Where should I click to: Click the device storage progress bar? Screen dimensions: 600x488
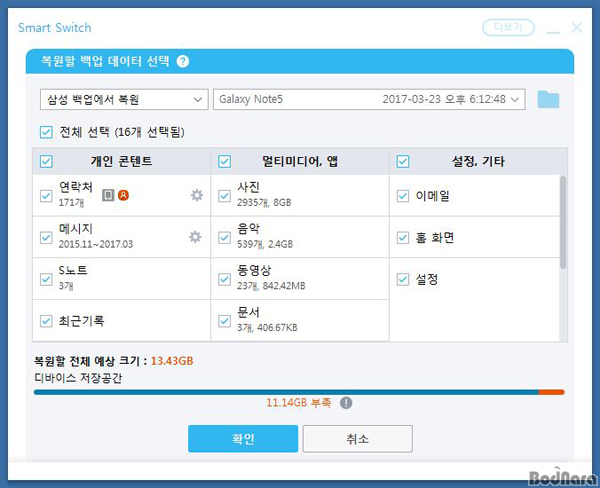299,392
